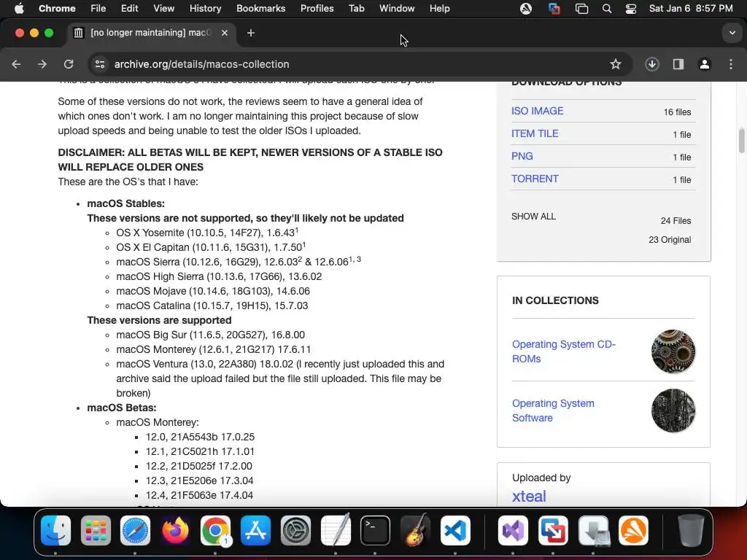View site information icon in address bar
747x560 pixels.
[x=99, y=64]
